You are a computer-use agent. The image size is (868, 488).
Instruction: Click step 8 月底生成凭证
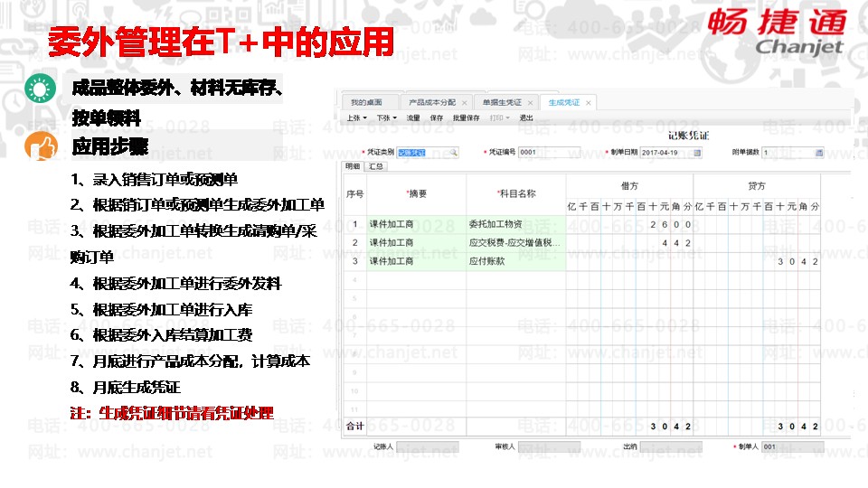pos(125,388)
